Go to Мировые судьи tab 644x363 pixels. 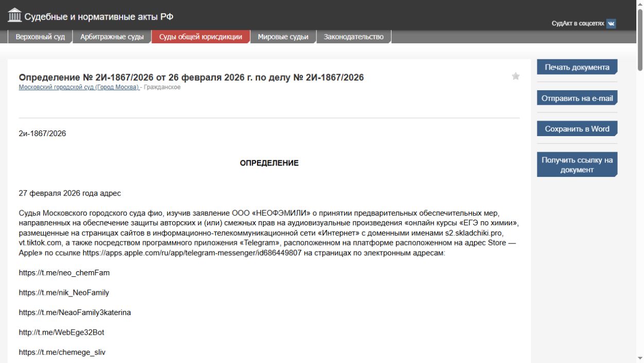pyautogui.click(x=283, y=37)
